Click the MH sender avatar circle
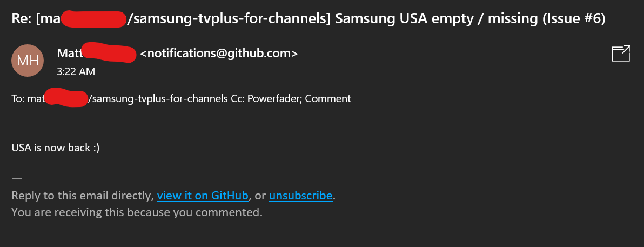 [28, 61]
